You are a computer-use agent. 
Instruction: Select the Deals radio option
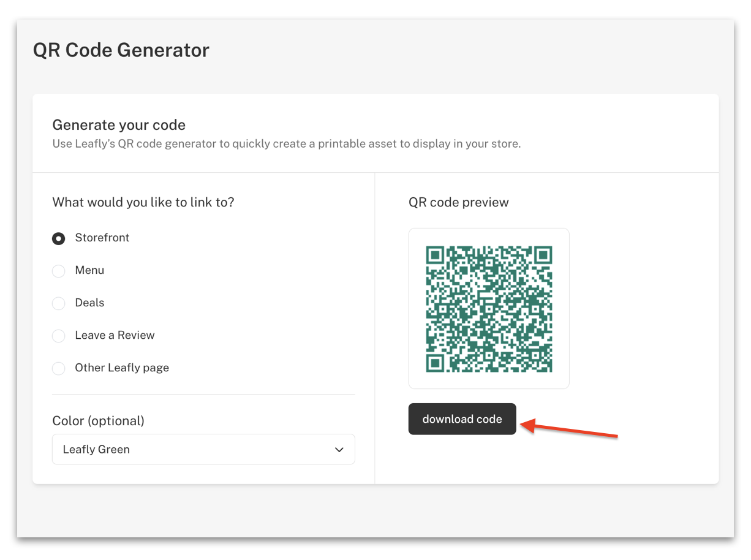[58, 303]
